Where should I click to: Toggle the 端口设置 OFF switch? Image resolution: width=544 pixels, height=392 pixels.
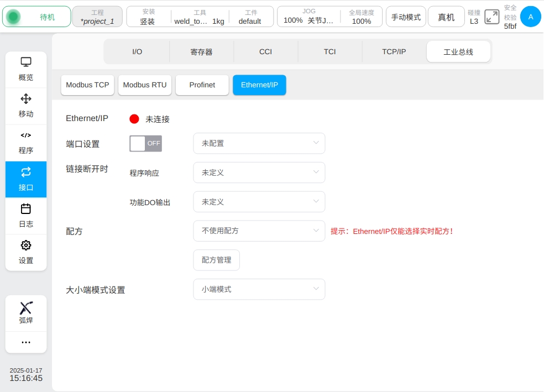[145, 143]
